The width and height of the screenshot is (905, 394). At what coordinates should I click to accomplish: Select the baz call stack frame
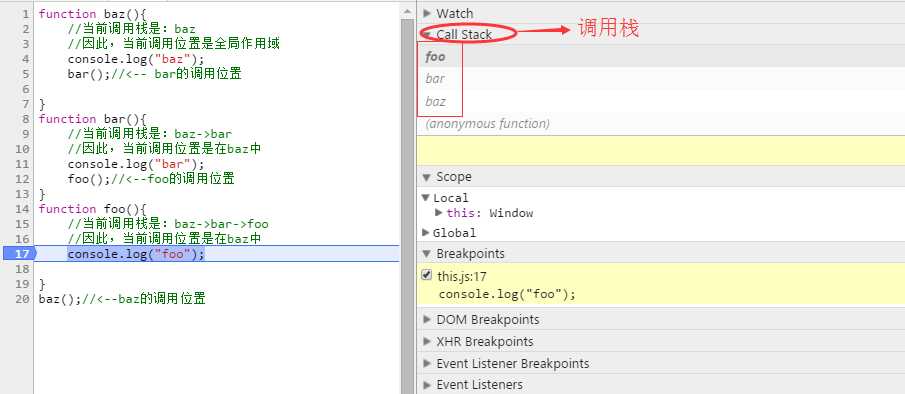click(660, 102)
